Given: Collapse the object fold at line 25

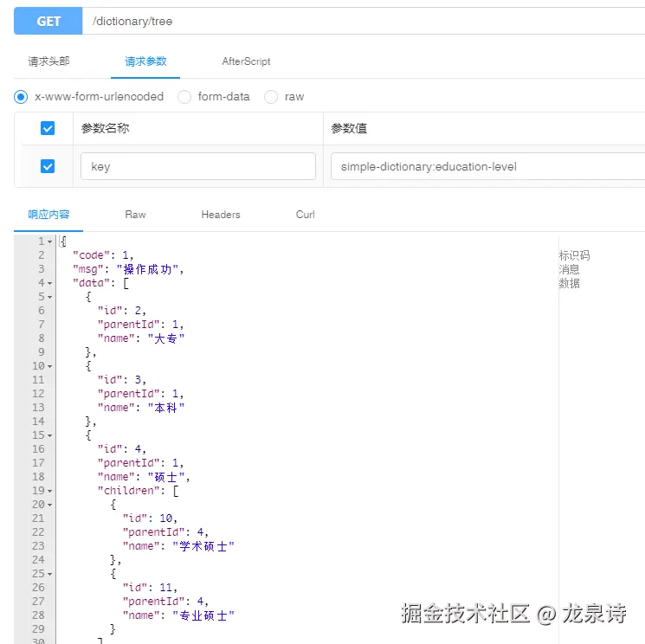Looking at the screenshot, I should (x=49, y=574).
